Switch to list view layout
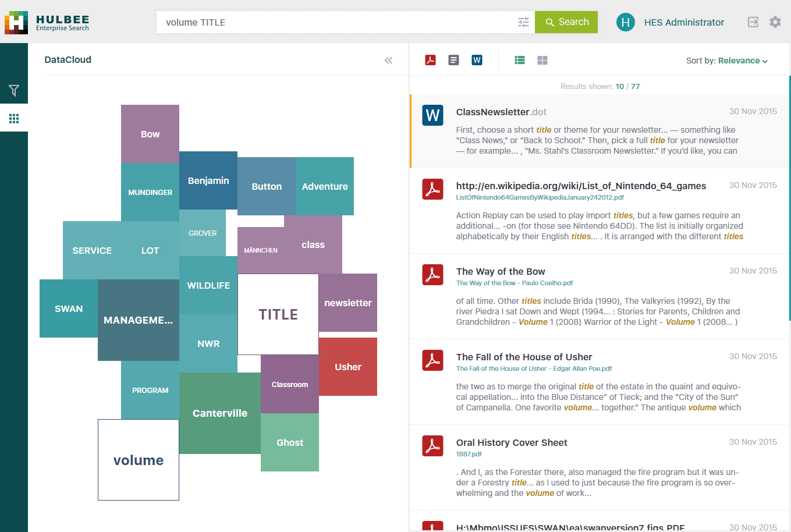 pyautogui.click(x=520, y=60)
